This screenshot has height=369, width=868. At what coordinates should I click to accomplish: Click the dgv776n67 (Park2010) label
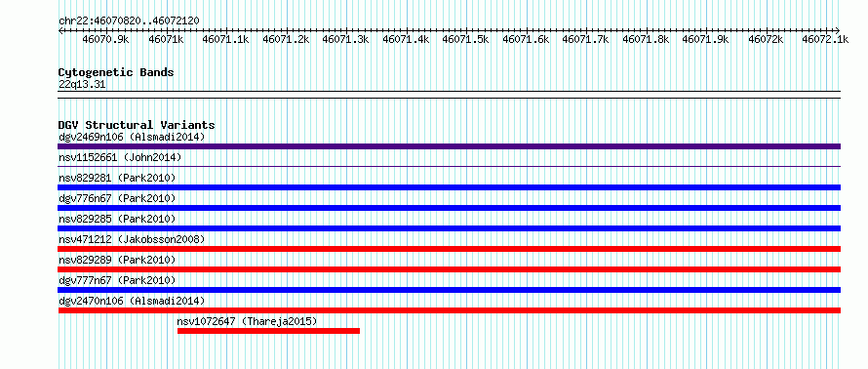pyautogui.click(x=117, y=198)
